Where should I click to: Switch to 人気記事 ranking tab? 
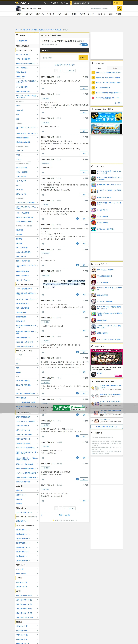tap(99, 68)
